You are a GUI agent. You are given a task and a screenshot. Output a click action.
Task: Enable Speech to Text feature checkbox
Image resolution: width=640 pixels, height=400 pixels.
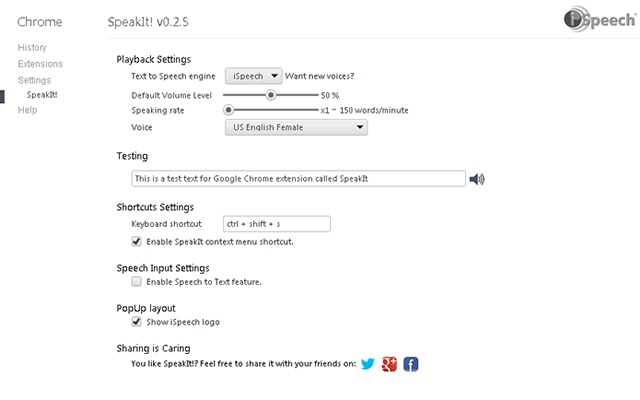pyautogui.click(x=136, y=281)
